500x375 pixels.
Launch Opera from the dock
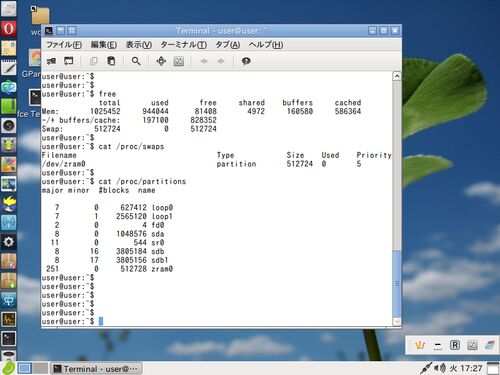tap(9, 29)
